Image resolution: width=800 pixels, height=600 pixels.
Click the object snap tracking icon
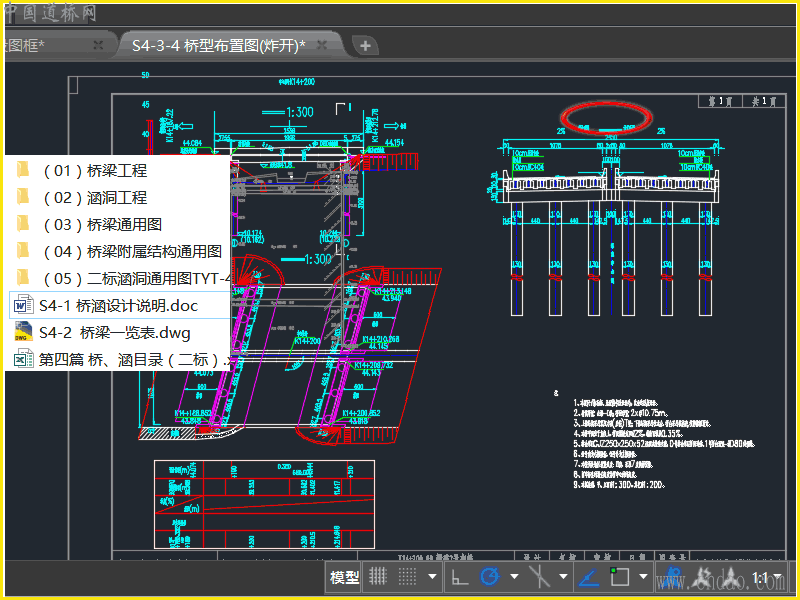541,577
